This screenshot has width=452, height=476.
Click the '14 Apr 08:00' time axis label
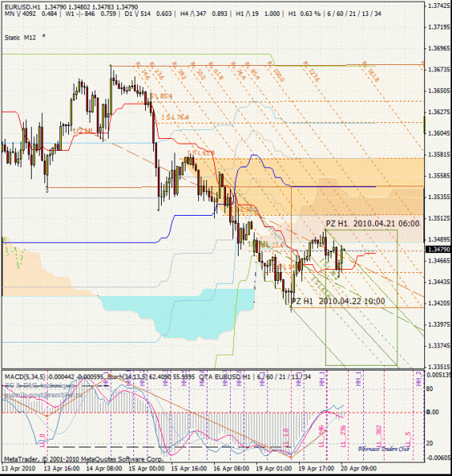[104, 468]
